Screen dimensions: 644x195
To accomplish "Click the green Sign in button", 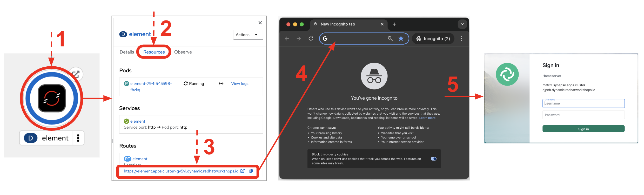I will click(x=583, y=129).
